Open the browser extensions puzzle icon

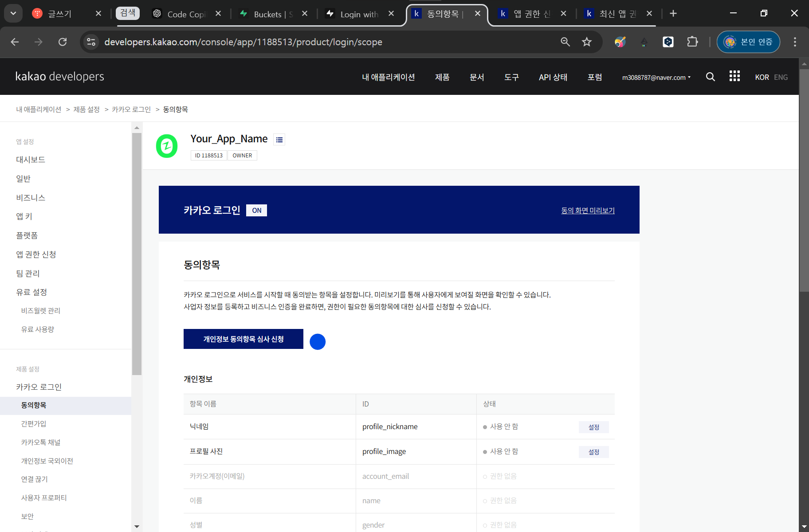click(692, 42)
